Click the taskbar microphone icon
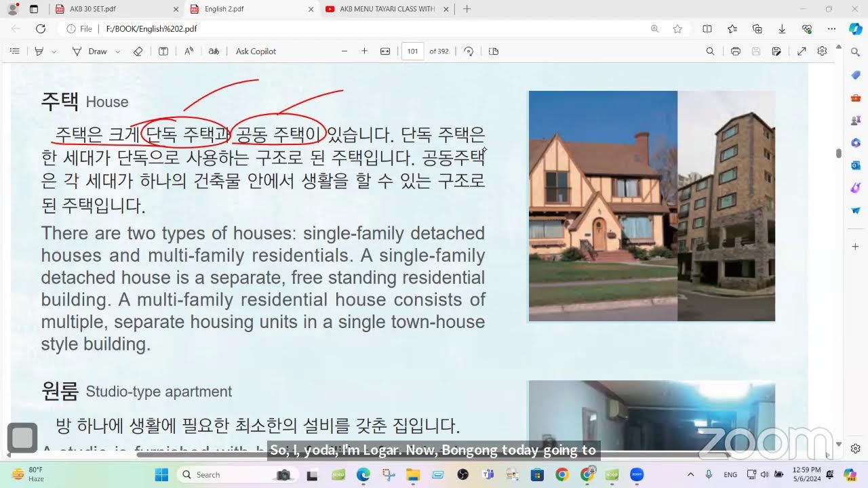868x488 pixels. tap(709, 474)
